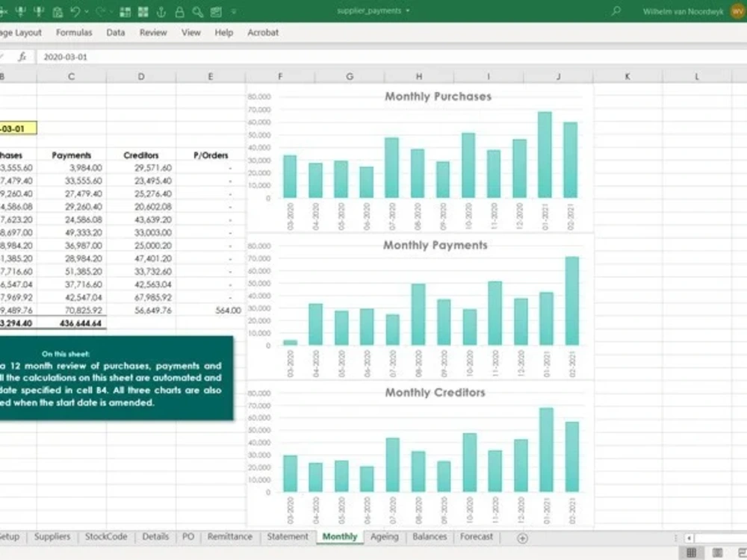
Task: Click the Undo arrow icon
Action: click(x=75, y=11)
